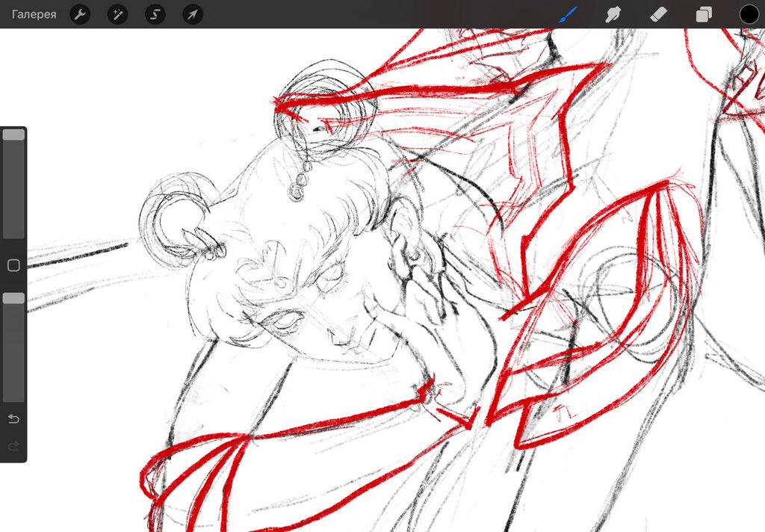Click the brush opacity slider handle
Screen dimensions: 765x532
[x=13, y=298]
